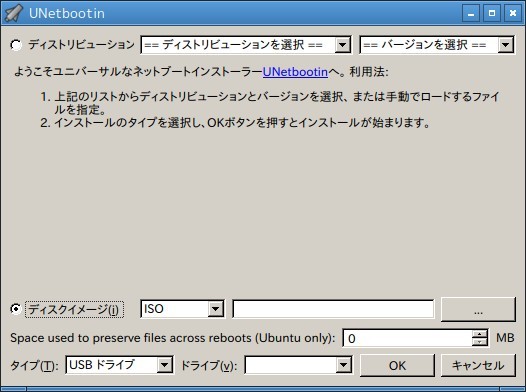The width and height of the screenshot is (526, 392).
Task: Click the ドライブ(v): label
Action: click(209, 366)
